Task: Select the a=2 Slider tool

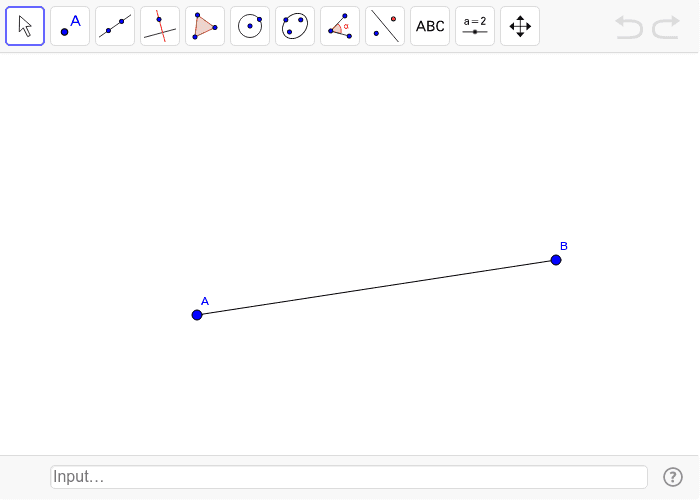Action: tap(475, 26)
